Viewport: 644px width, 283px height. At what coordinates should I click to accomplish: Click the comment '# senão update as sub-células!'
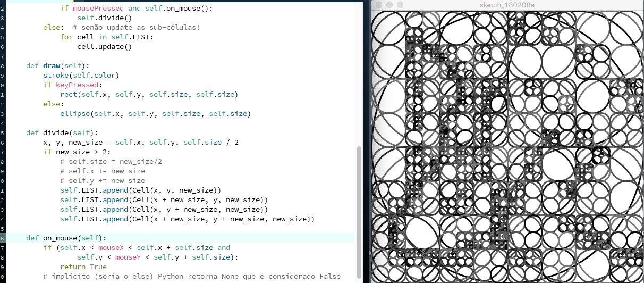(x=137, y=27)
